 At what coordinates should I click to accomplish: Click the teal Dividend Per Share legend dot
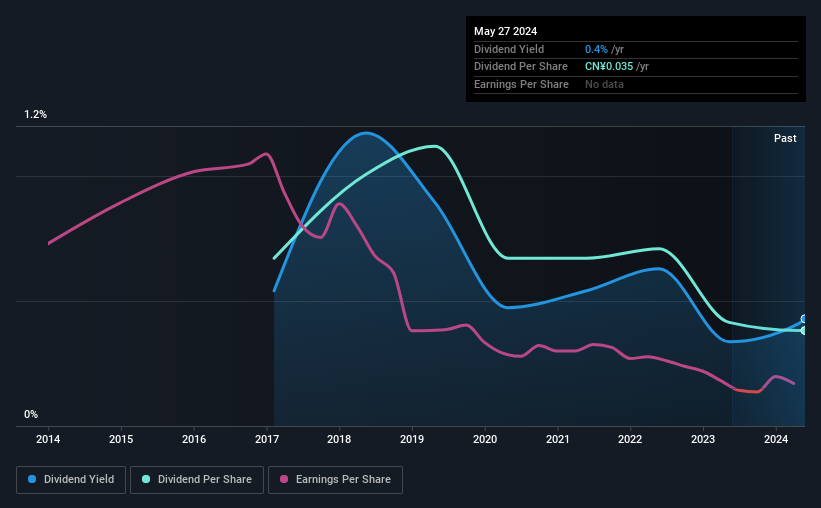tap(146, 479)
